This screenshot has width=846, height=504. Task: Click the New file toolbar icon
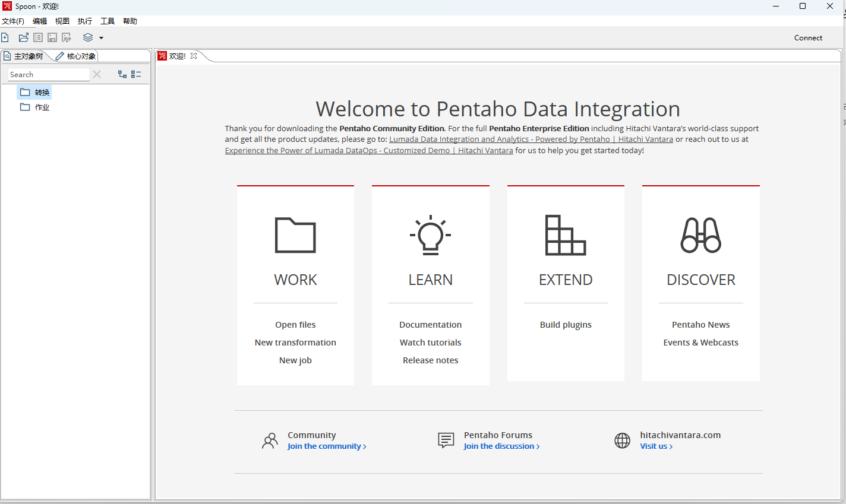pyautogui.click(x=5, y=37)
